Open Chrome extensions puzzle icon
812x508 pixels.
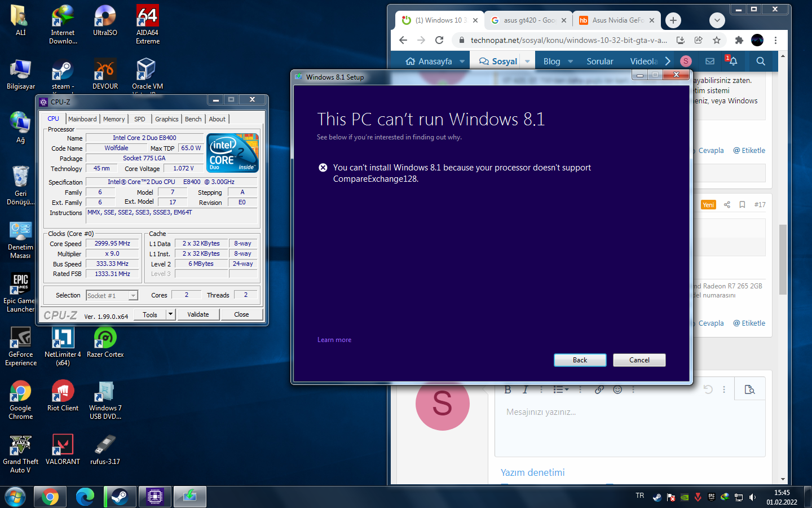pyautogui.click(x=739, y=40)
